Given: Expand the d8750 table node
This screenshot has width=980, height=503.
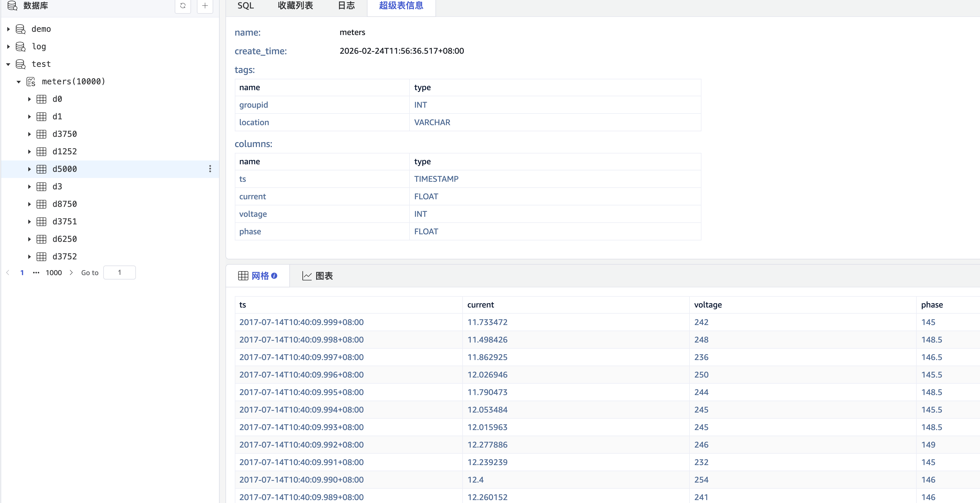Looking at the screenshot, I should click(x=29, y=204).
